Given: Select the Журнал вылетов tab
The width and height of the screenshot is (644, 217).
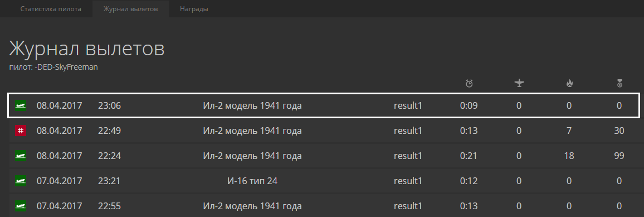Looking at the screenshot, I should [x=130, y=8].
